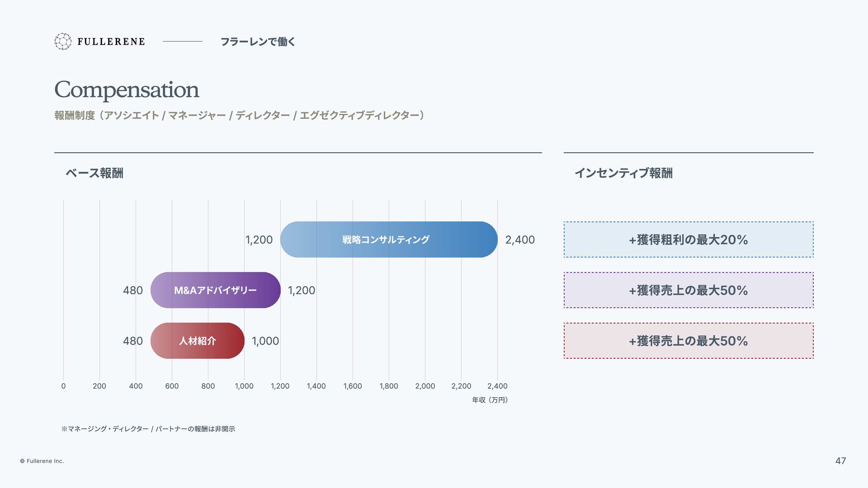Screen dimensions: 868x488
Task: Click the purple +獲得売上の最大50% box
Action: click(x=689, y=290)
